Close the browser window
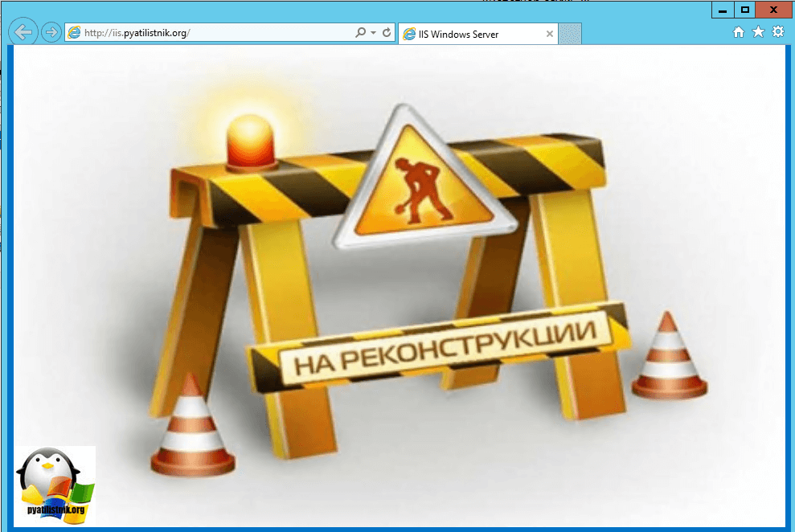Screen dimensions: 795x532 pos(774,10)
